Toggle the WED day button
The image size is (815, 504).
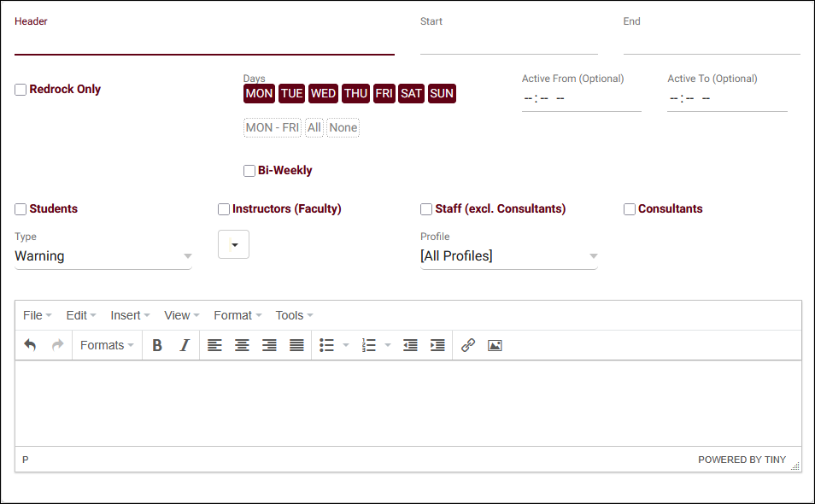pyautogui.click(x=323, y=93)
